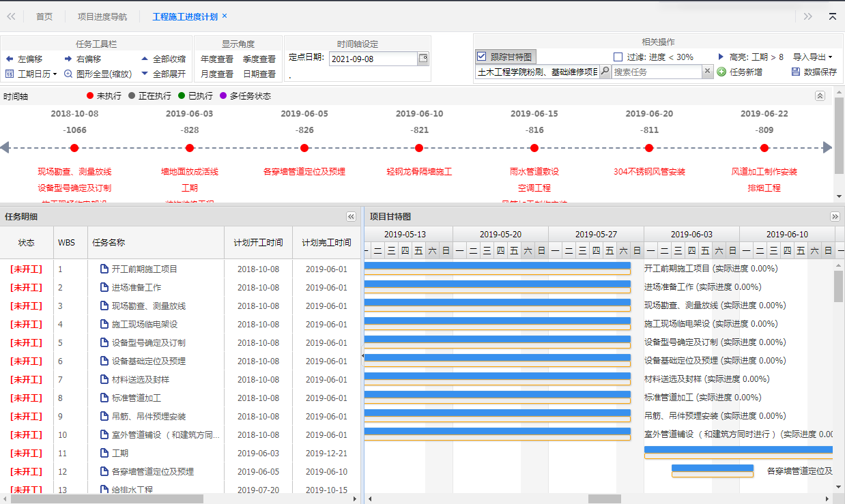Open the calendar picker for 定点日期
This screenshot has width=845, height=504.
tap(423, 59)
